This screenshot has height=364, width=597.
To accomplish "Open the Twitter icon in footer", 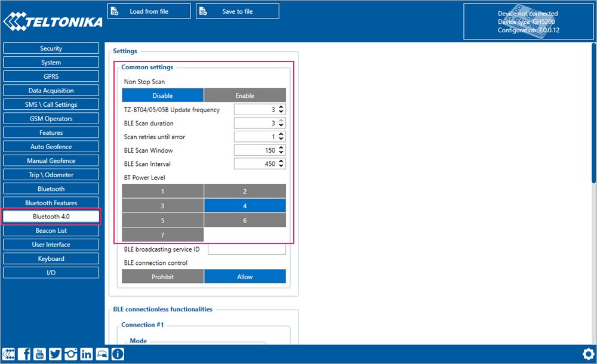I will (56, 354).
